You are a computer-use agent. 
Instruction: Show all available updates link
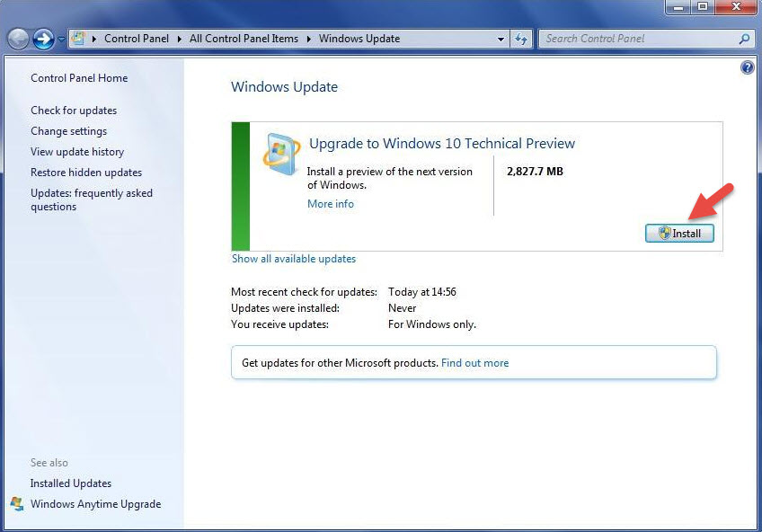click(294, 259)
